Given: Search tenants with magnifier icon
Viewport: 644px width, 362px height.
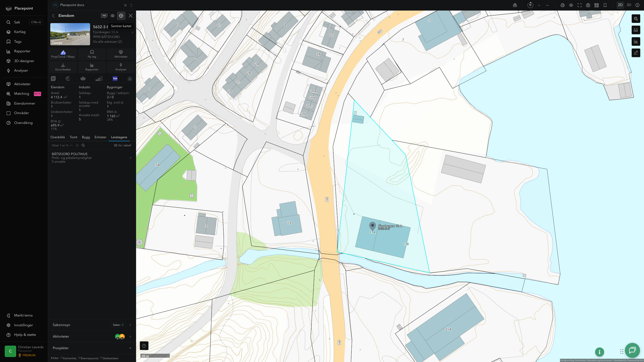Looking at the screenshot, I should [x=83, y=145].
